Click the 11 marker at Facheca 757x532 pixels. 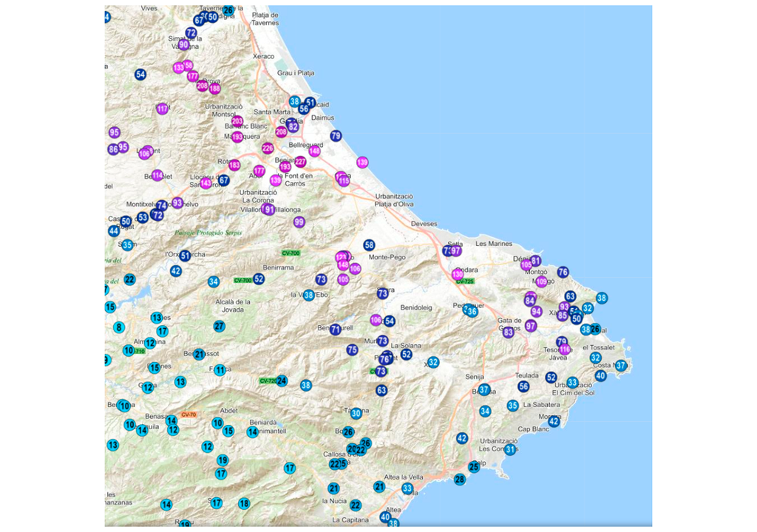tap(220, 370)
